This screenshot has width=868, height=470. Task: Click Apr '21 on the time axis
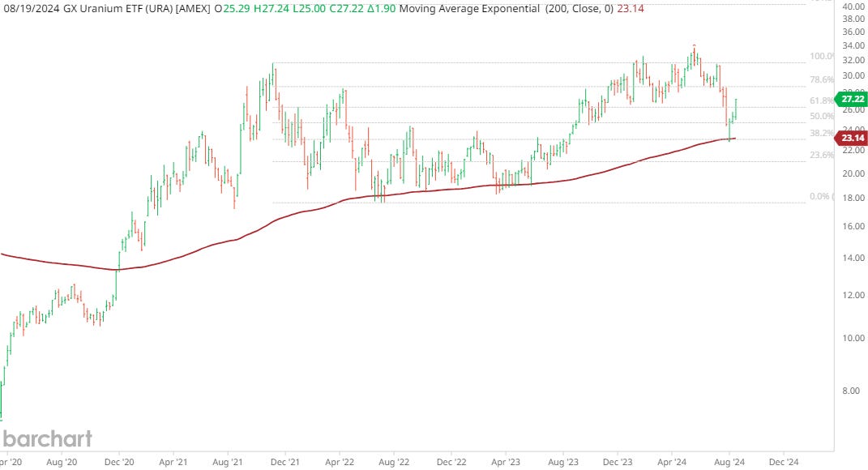[173, 462]
